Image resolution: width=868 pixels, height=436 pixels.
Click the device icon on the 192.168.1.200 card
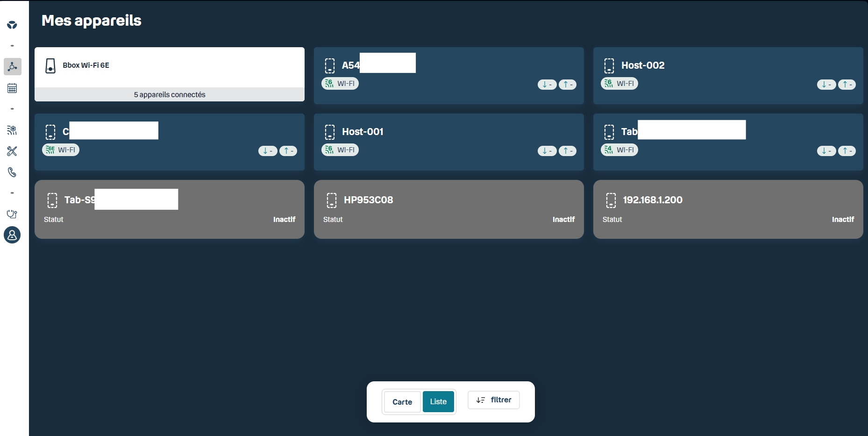611,200
